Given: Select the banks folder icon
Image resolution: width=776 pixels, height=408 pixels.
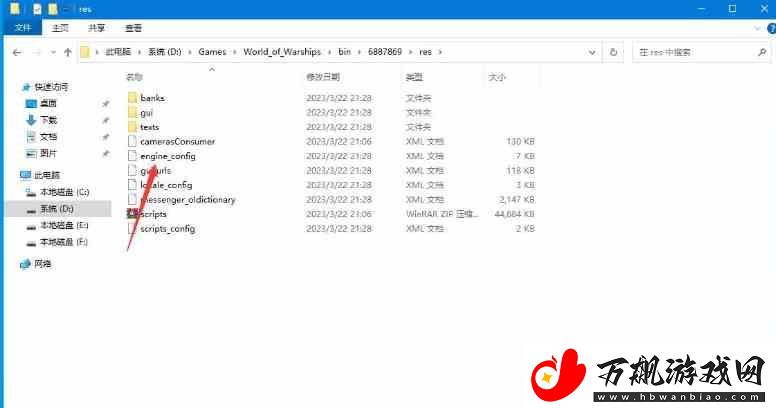Looking at the screenshot, I should (x=132, y=98).
